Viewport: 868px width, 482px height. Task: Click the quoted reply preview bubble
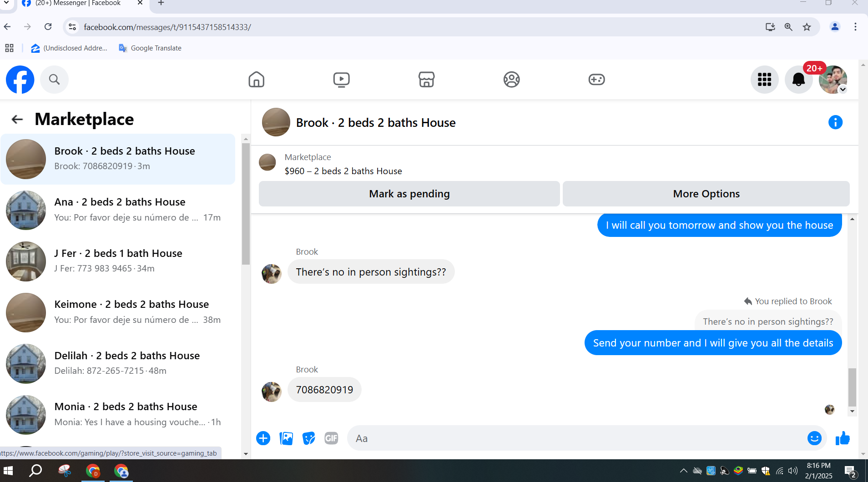[x=768, y=321]
